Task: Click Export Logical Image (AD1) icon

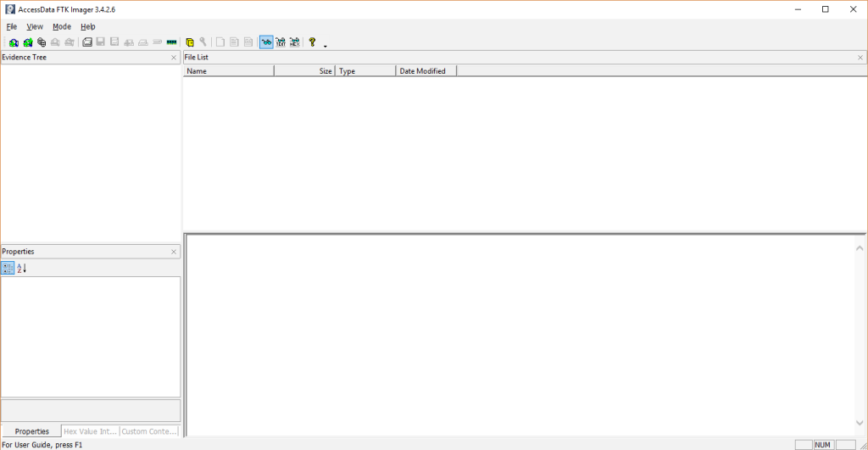Action: [114, 42]
